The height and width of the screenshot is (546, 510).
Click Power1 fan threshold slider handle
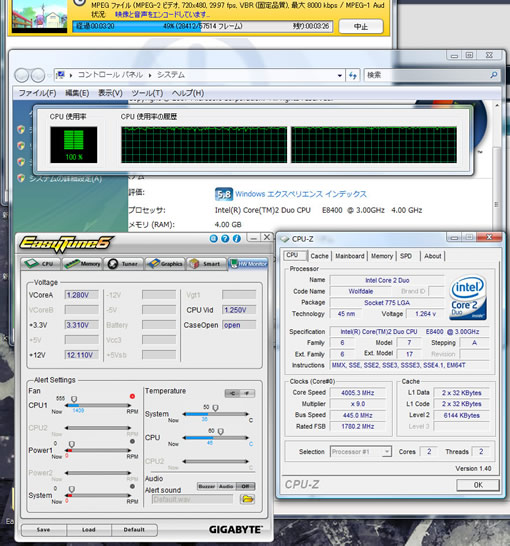[72, 444]
